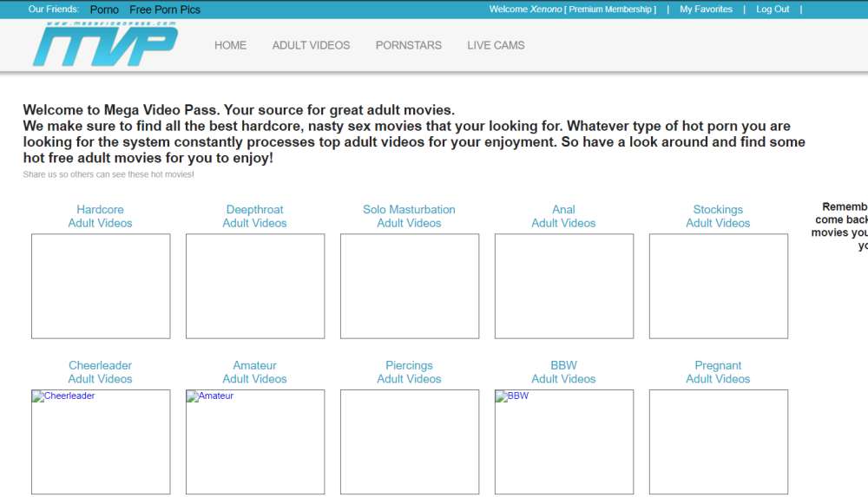Visit the Porno friend link
This screenshot has width=868, height=497.
tap(104, 10)
